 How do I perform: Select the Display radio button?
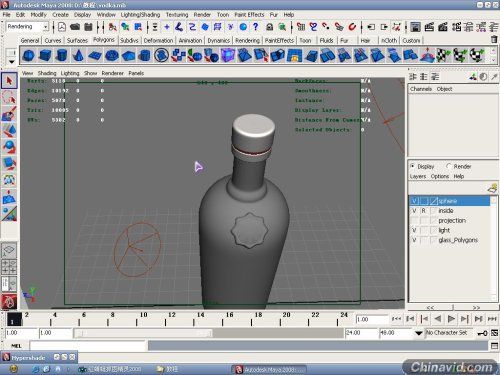(x=413, y=166)
